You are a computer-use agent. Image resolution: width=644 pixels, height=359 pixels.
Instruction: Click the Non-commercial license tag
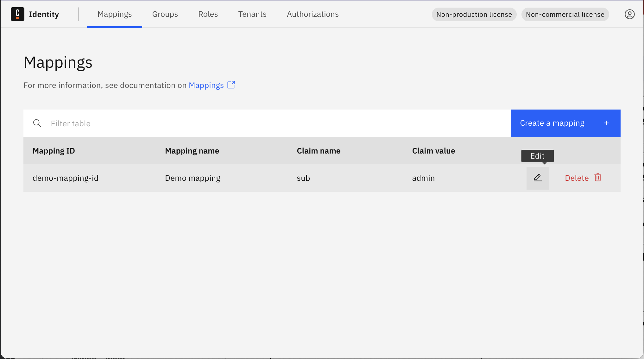(x=565, y=15)
